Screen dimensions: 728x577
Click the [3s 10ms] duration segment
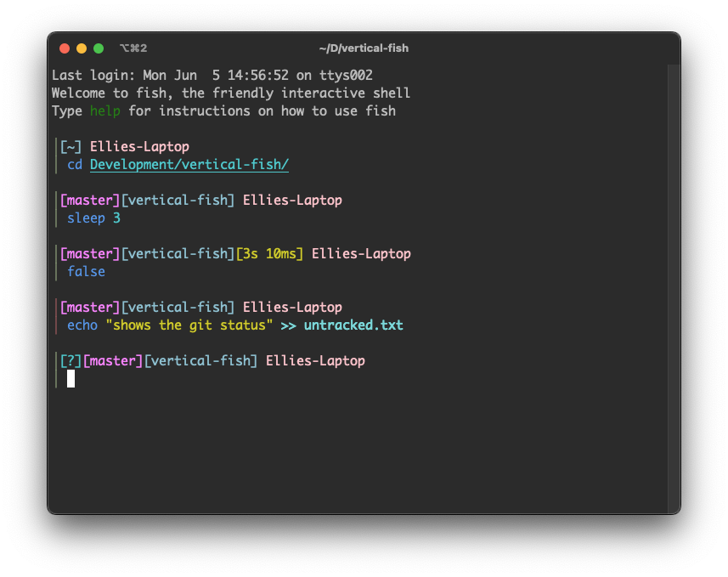click(270, 253)
